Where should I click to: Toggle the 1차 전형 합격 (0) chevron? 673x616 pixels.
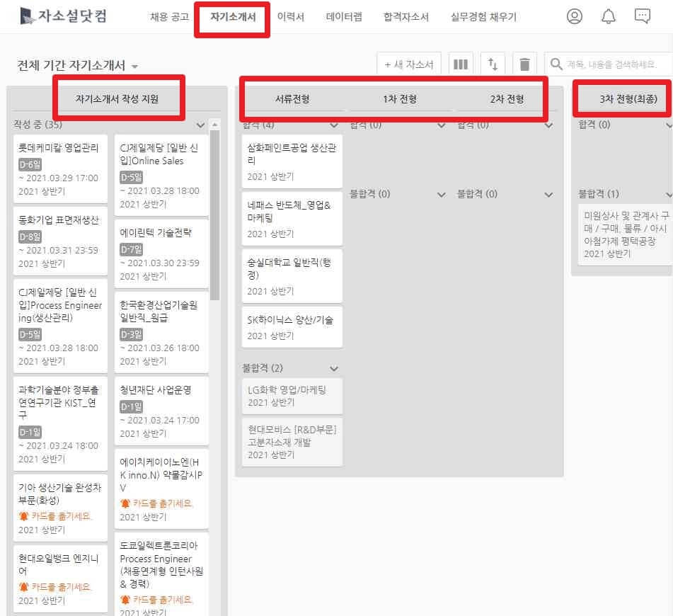pos(441,125)
